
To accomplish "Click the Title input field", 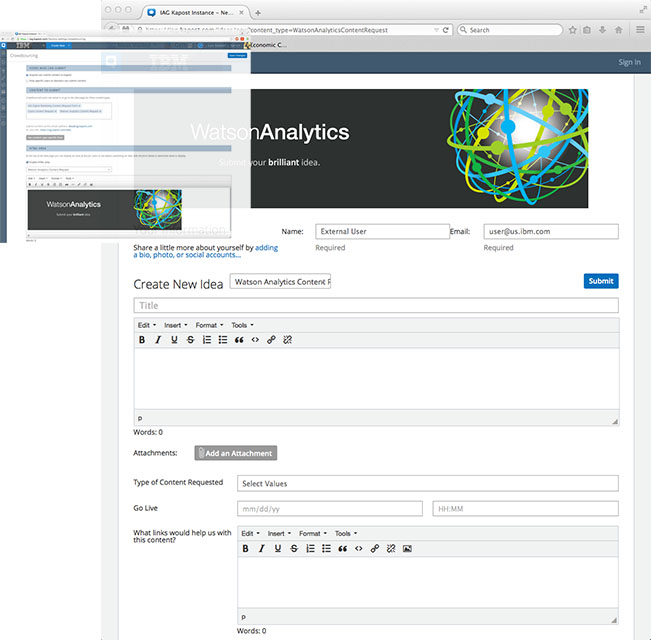I will (x=376, y=305).
